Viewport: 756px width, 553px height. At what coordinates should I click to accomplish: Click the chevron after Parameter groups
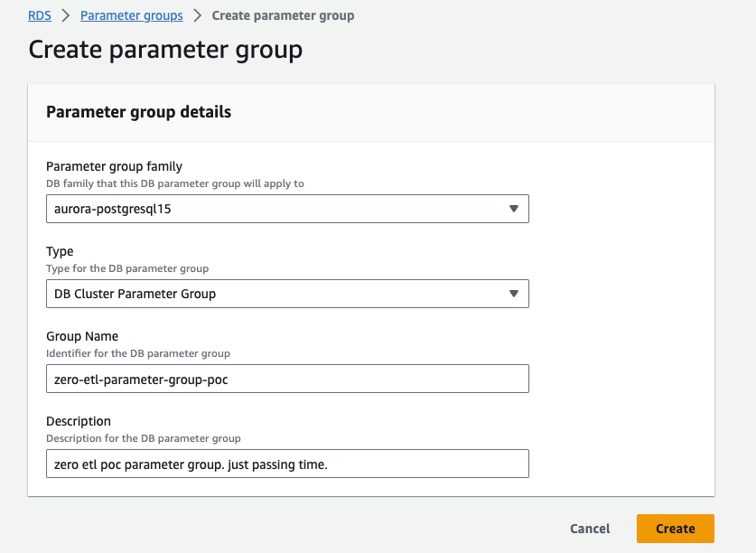[x=197, y=15]
